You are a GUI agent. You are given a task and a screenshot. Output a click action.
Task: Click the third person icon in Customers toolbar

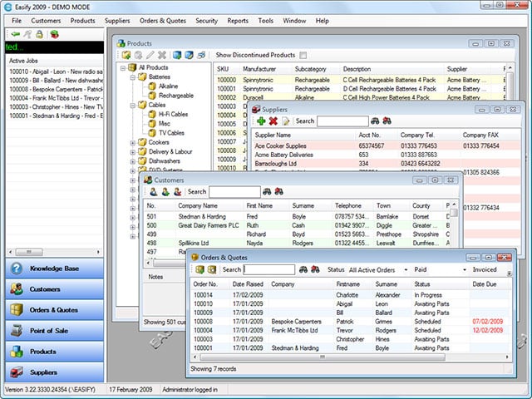click(x=177, y=192)
